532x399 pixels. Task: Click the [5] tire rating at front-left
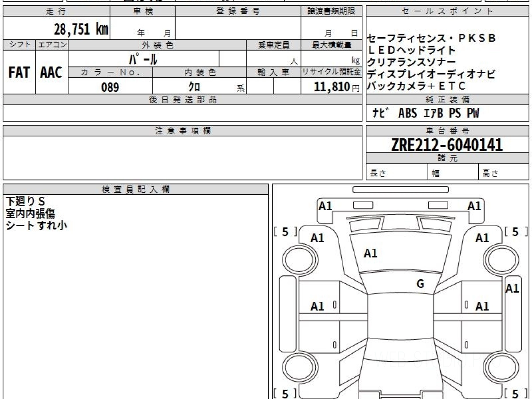click(x=285, y=232)
